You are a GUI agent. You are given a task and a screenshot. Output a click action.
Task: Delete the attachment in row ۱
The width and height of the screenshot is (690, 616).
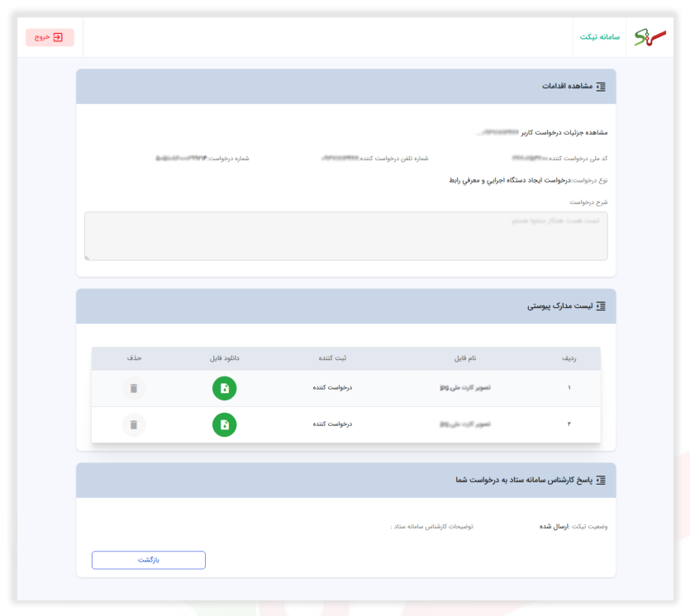(134, 388)
